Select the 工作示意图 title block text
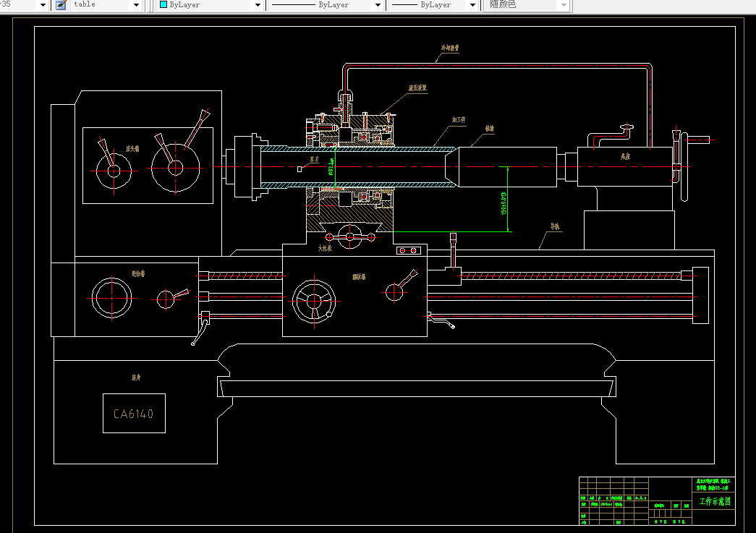This screenshot has width=756, height=533. 715,501
